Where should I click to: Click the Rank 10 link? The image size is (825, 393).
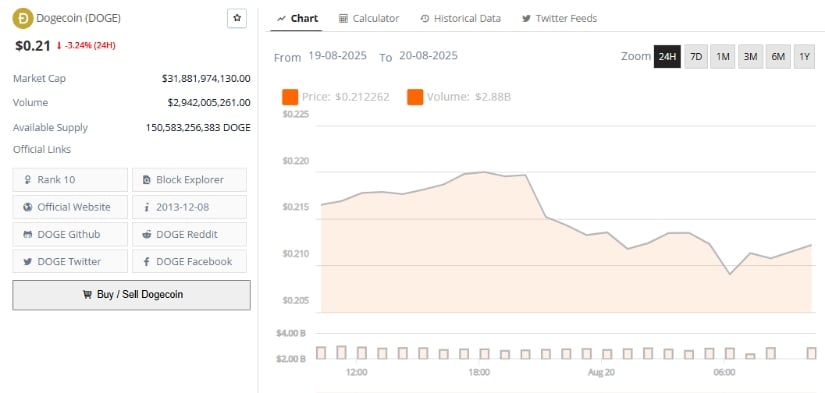70,180
